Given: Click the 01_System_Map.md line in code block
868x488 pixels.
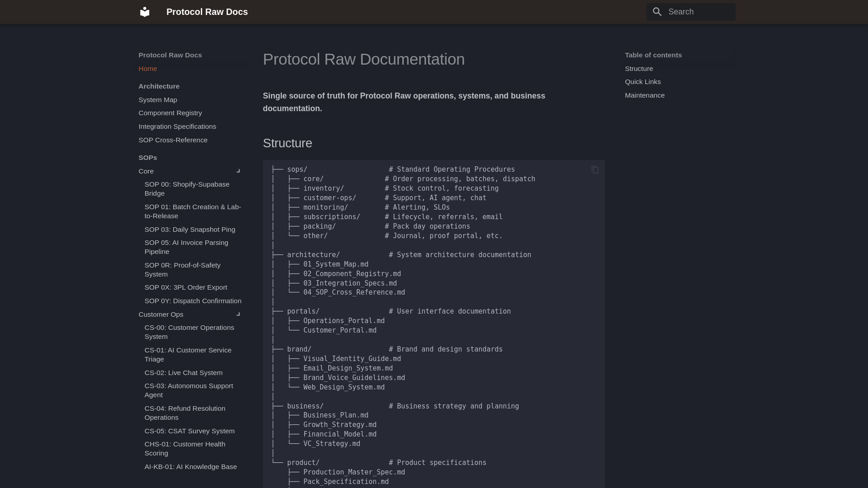Looking at the screenshot, I should [x=336, y=264].
